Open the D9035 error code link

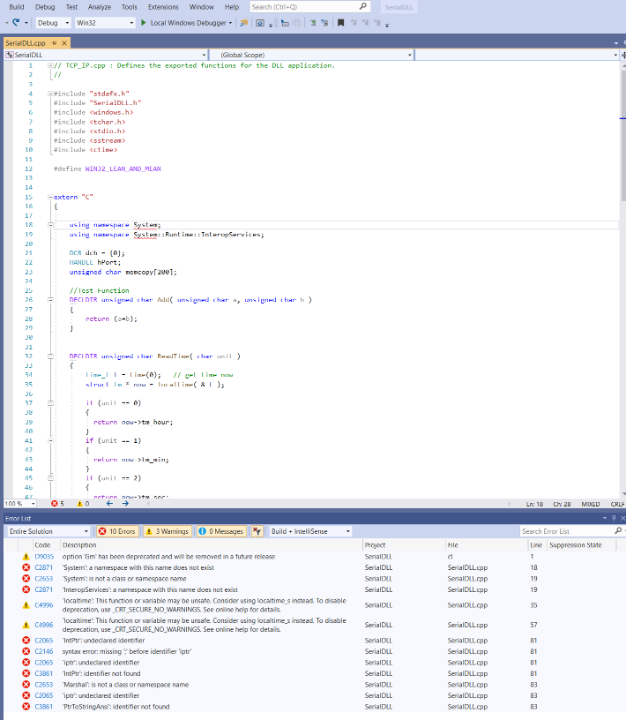tap(44, 557)
